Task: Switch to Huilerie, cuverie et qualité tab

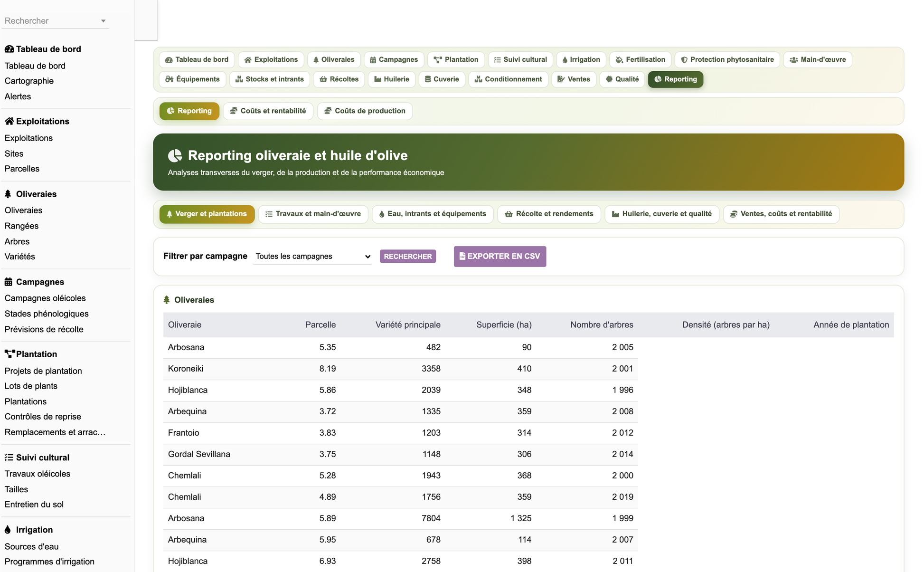Action: pos(662,214)
